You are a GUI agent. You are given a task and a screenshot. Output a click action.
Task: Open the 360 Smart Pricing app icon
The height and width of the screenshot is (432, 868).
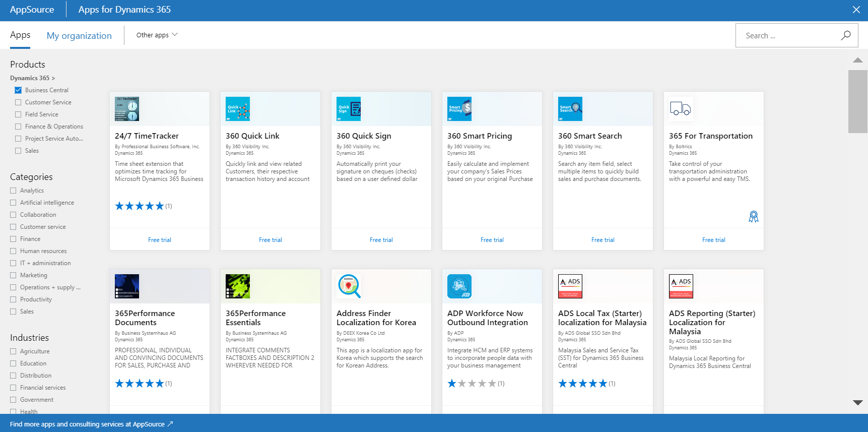tap(459, 109)
